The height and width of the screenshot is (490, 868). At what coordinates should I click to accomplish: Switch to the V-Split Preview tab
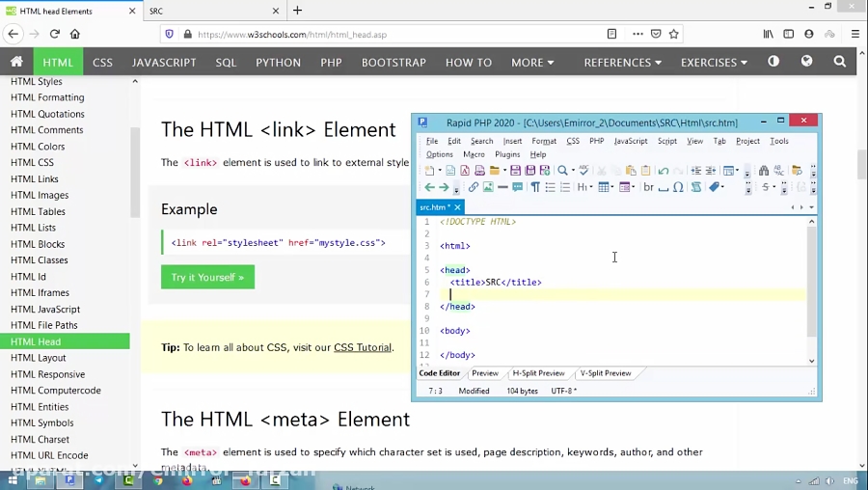point(606,373)
